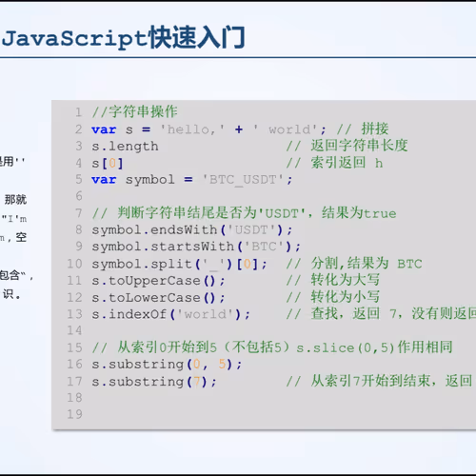Click the s.toUpperCase() code line

pyautogui.click(x=158, y=281)
